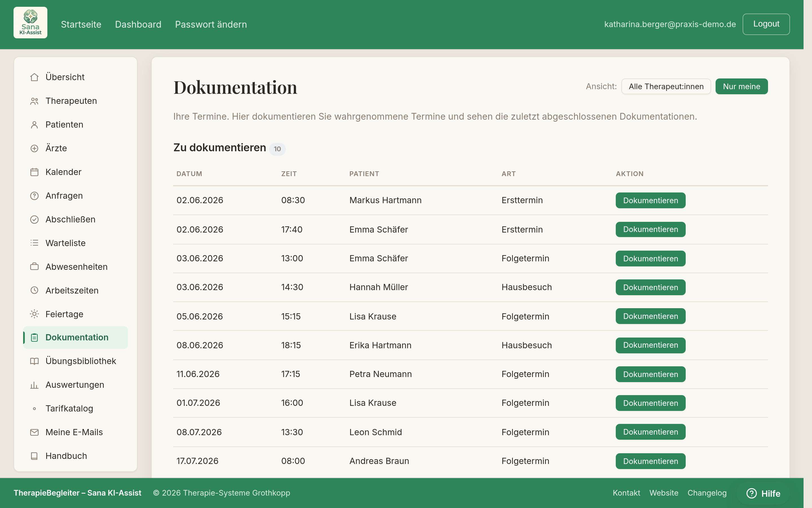Click katharina.berger@praxis-demo.de in the header
The image size is (812, 508).
tap(670, 24)
